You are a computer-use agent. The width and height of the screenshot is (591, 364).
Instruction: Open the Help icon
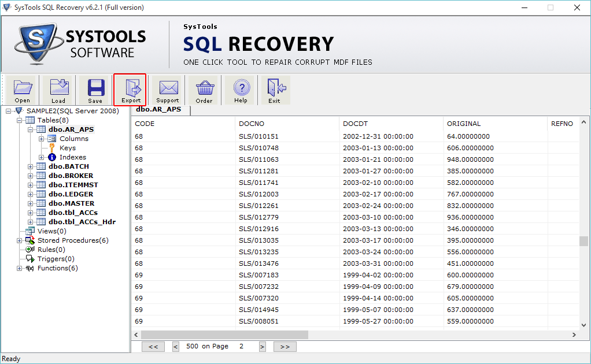point(241,90)
